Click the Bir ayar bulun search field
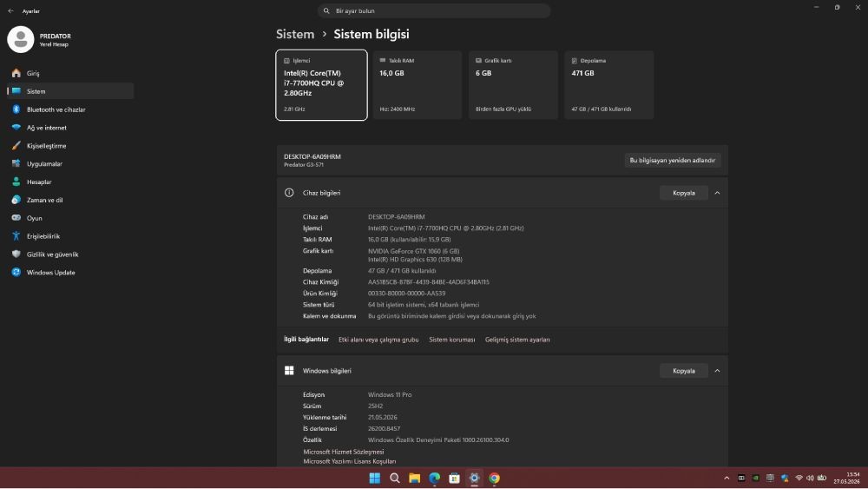This screenshot has height=489, width=868. [434, 10]
